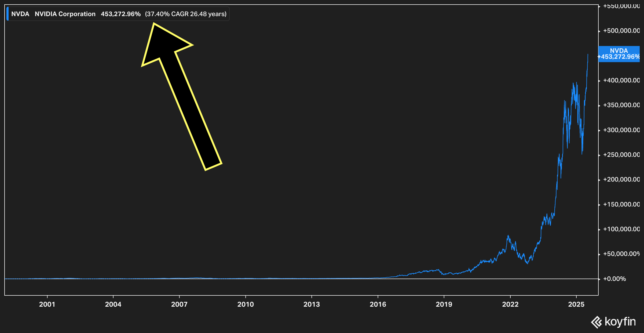The height and width of the screenshot is (333, 644).
Task: Click the Koyfin logo icon
Action: (x=597, y=322)
